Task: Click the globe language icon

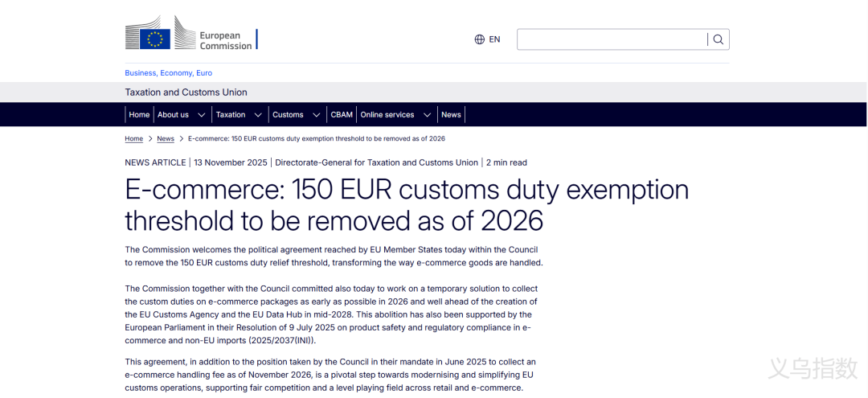Action: tap(480, 39)
